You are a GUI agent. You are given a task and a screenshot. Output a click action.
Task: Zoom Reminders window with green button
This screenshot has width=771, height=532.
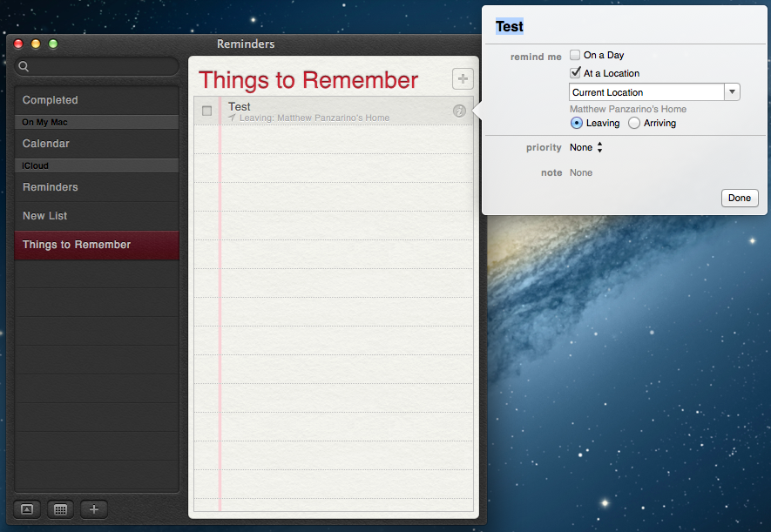[x=52, y=44]
